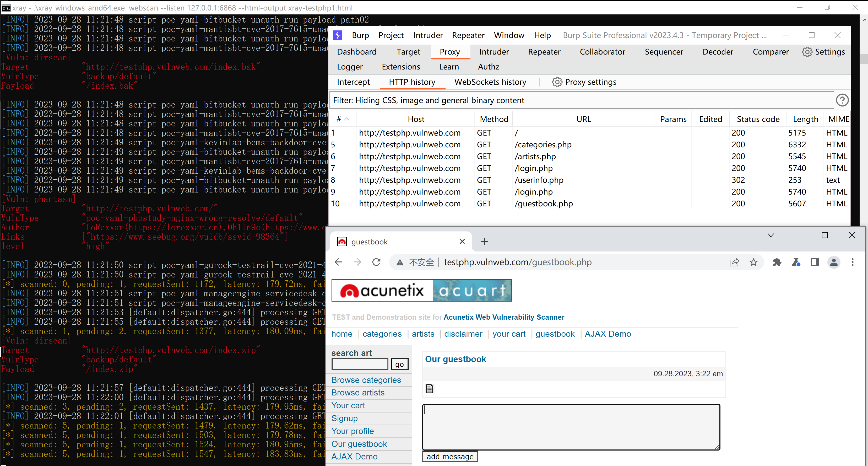The height and width of the screenshot is (466, 868).
Task: Select the Repeater tool tab
Action: pyautogui.click(x=544, y=52)
